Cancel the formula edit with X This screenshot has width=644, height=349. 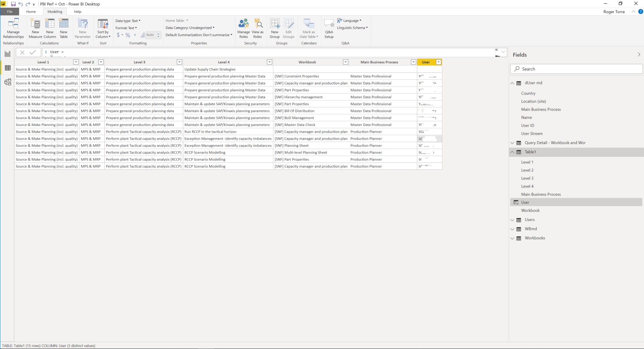coord(22,52)
